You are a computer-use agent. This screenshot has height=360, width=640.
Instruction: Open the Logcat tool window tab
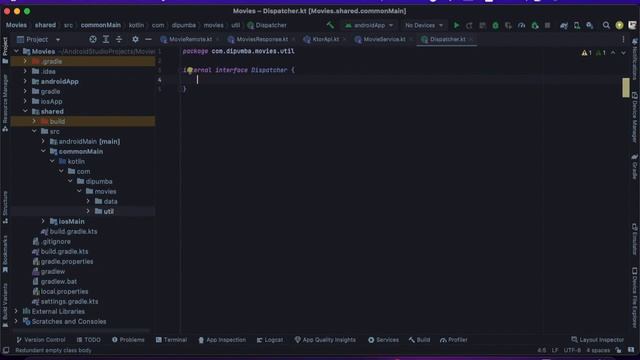click(270, 340)
